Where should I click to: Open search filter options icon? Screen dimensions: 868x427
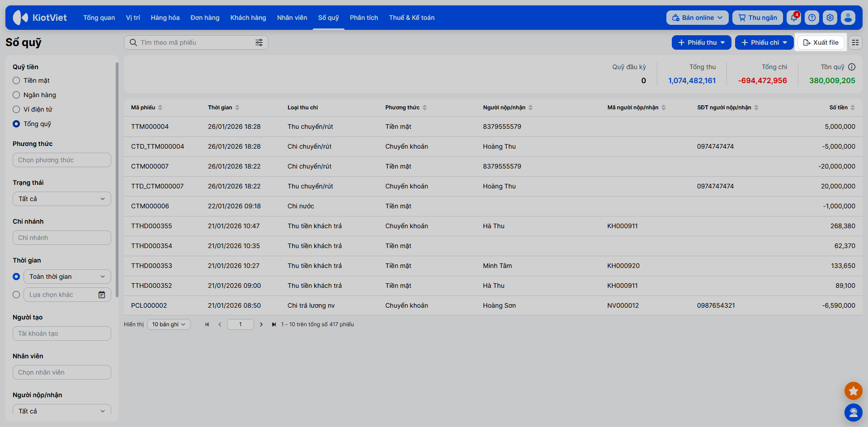259,42
